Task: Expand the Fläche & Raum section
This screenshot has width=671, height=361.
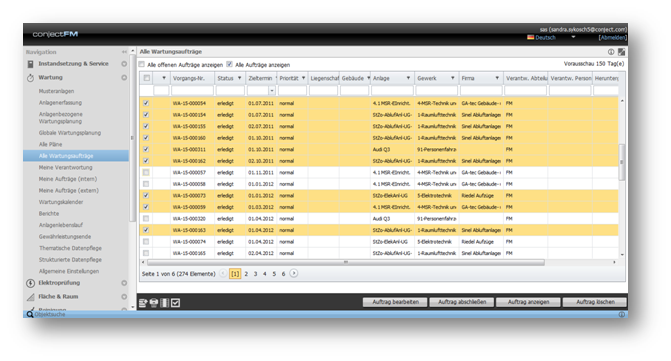Action: coord(124,296)
